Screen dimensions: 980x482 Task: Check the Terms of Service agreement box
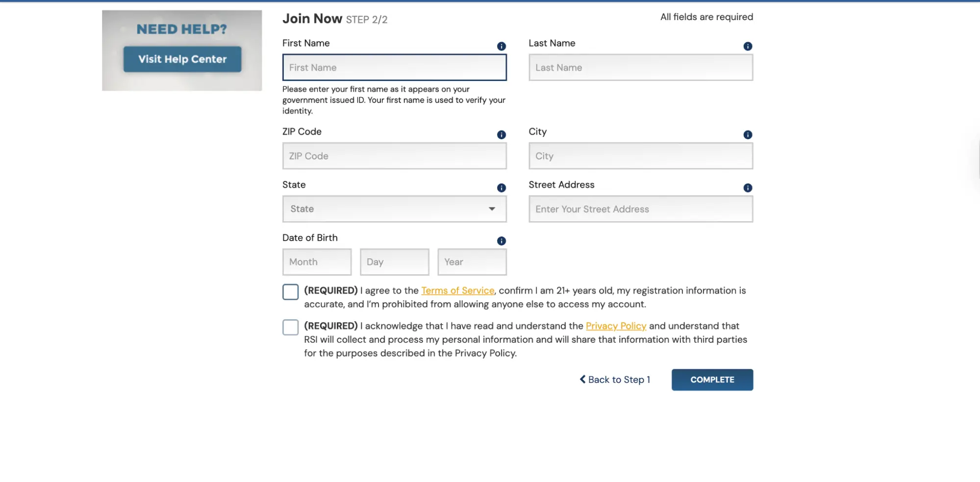(290, 292)
